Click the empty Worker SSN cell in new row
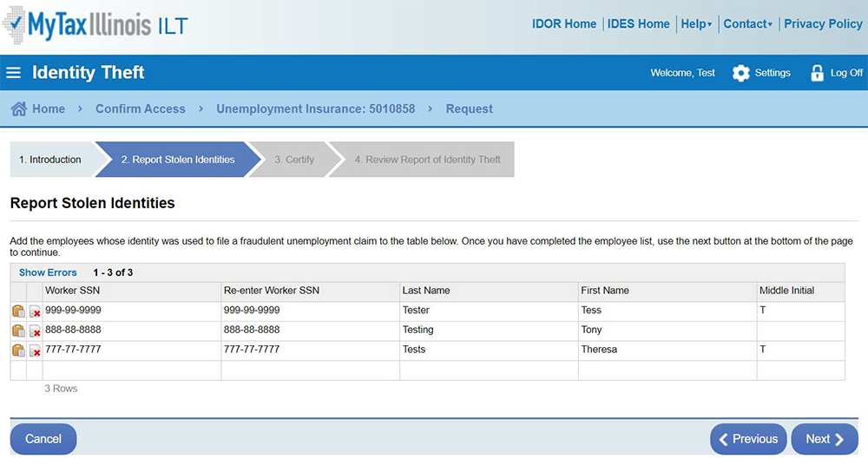This screenshot has height=465, width=868. [131, 370]
